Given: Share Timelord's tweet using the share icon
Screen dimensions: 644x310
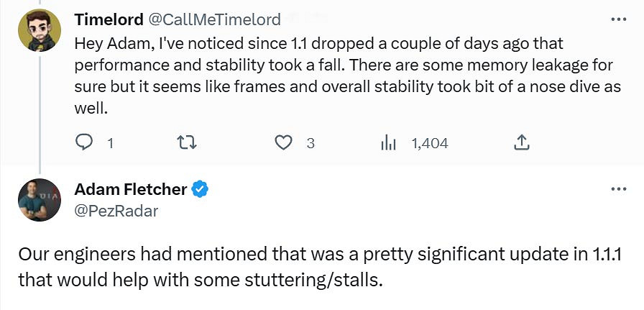Looking at the screenshot, I should point(522,142).
